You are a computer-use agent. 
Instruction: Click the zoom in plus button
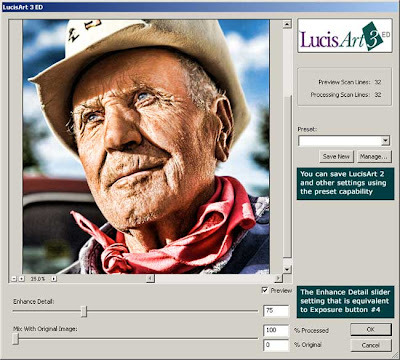(x=21, y=279)
